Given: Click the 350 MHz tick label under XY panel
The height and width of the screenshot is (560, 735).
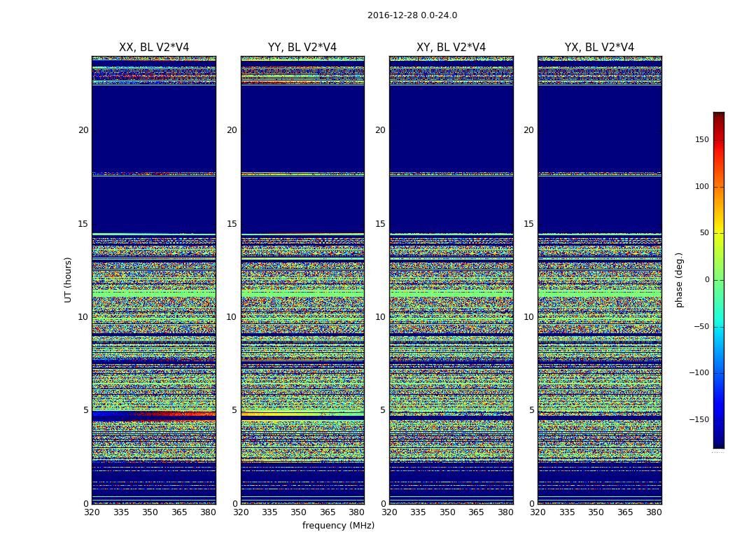Looking at the screenshot, I should pyautogui.click(x=447, y=512).
